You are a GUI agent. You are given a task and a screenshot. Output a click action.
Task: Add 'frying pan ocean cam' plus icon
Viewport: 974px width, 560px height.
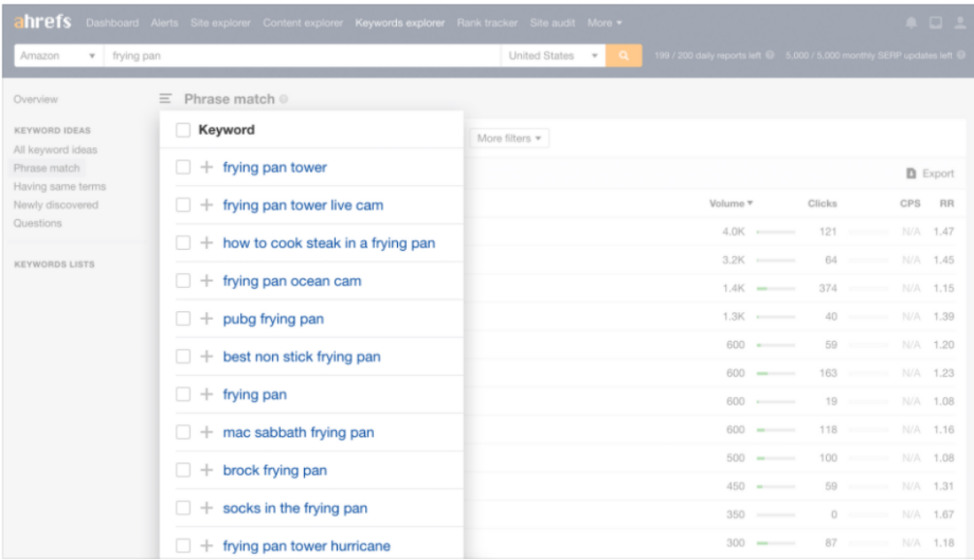(206, 281)
